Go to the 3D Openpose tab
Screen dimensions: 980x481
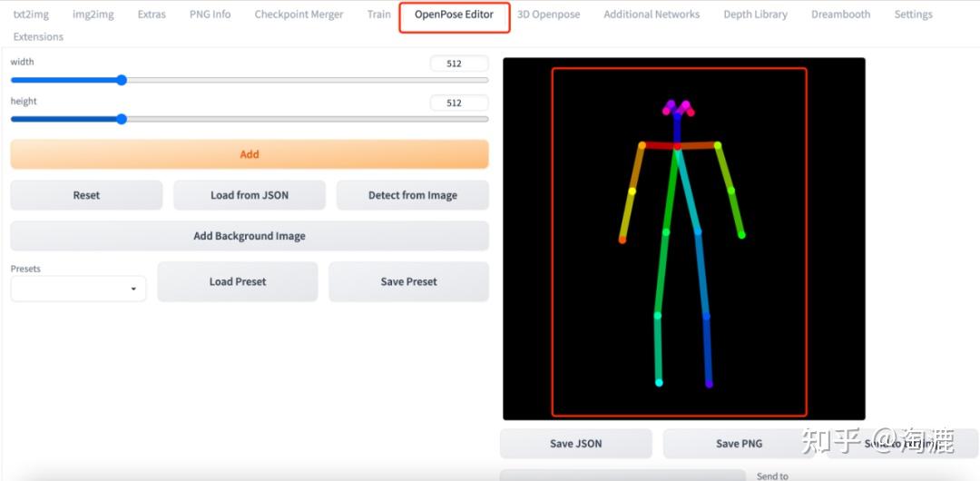[x=548, y=15]
